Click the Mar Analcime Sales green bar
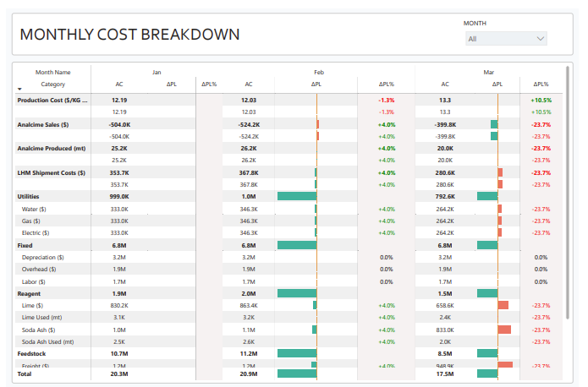 (x=494, y=124)
